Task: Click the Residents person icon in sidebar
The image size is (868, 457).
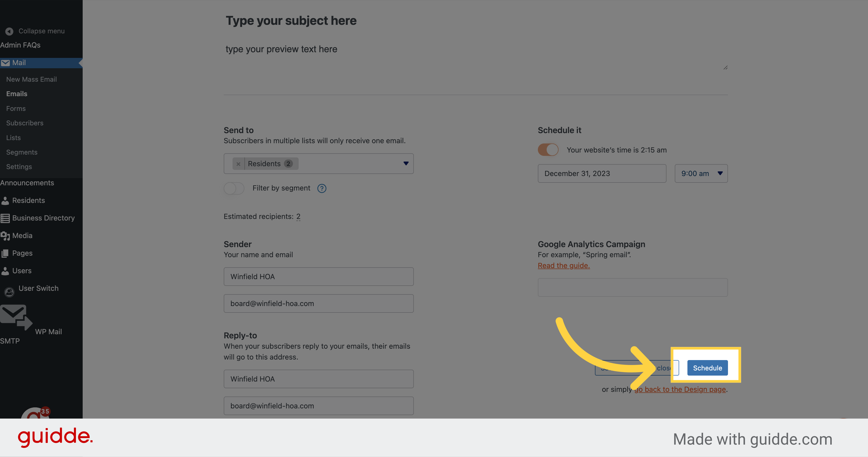Action: coord(5,201)
